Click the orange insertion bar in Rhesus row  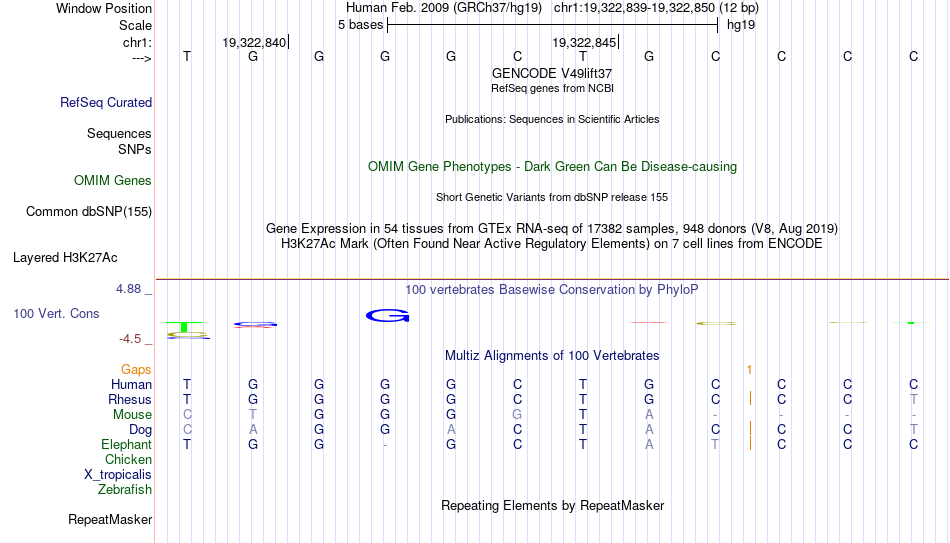751,399
